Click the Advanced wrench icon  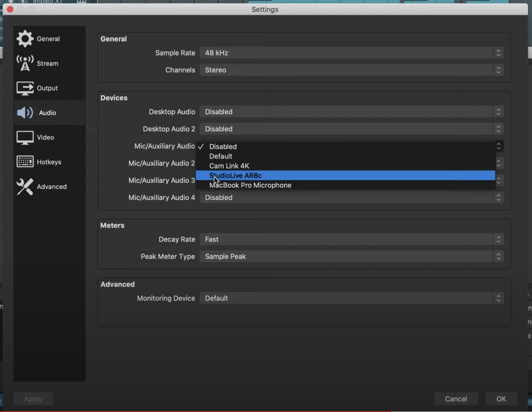(x=25, y=186)
